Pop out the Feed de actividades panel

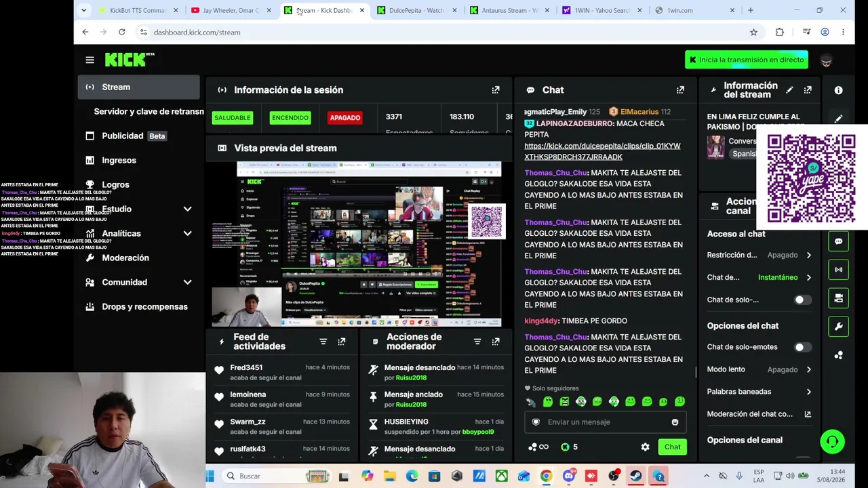pyautogui.click(x=341, y=342)
